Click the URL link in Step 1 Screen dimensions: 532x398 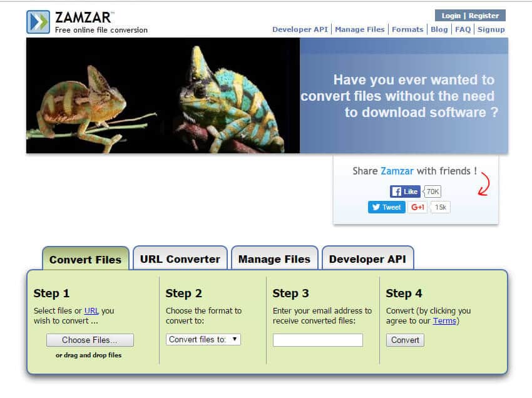point(91,310)
